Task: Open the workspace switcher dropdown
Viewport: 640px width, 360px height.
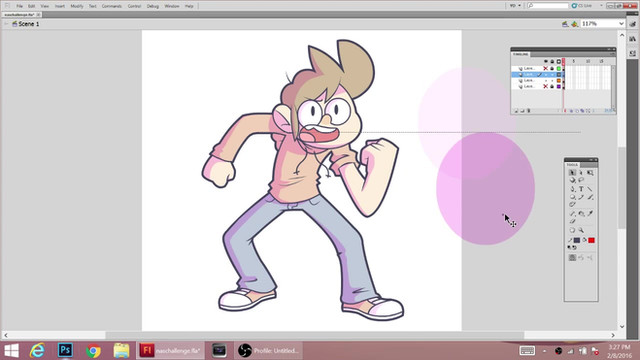Action: click(x=516, y=6)
